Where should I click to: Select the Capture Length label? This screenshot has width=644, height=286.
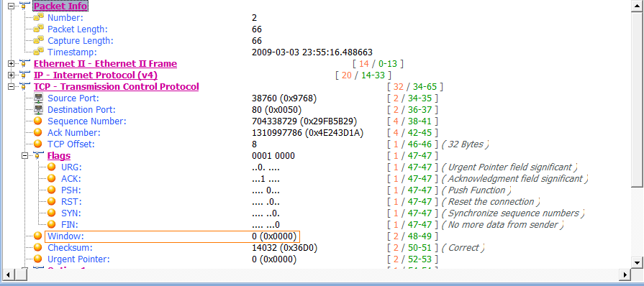pyautogui.click(x=81, y=41)
